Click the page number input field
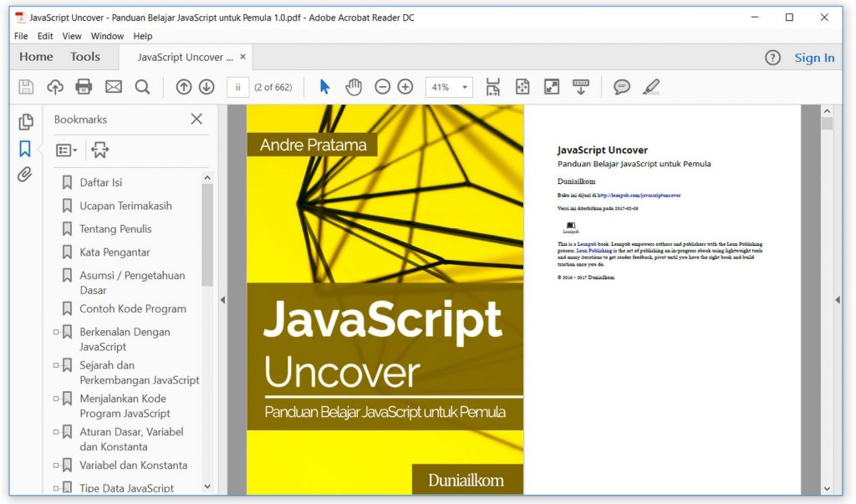The height and width of the screenshot is (504, 856). point(238,87)
